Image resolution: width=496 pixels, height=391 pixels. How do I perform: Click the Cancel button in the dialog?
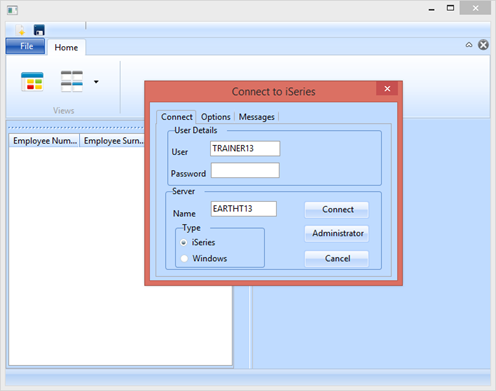[337, 259]
